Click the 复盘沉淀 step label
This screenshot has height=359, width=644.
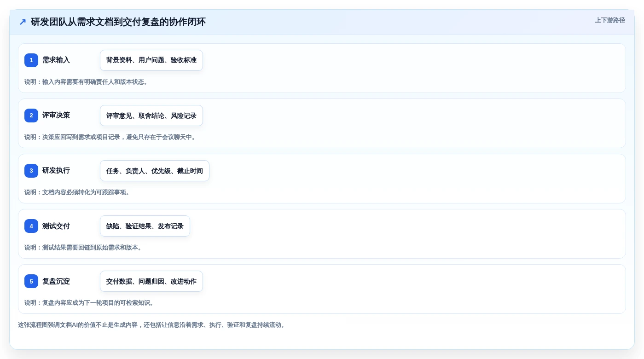click(x=56, y=281)
